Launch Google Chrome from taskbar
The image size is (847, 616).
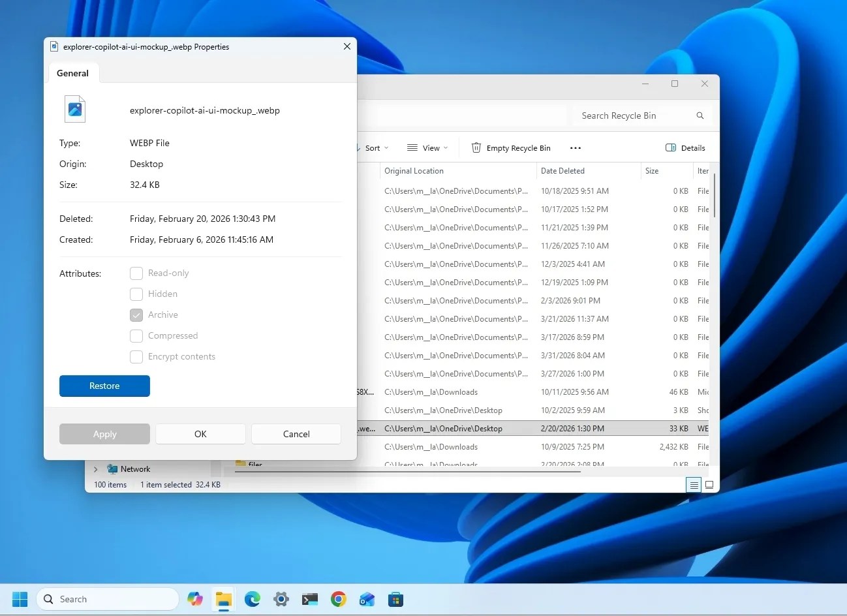(339, 599)
